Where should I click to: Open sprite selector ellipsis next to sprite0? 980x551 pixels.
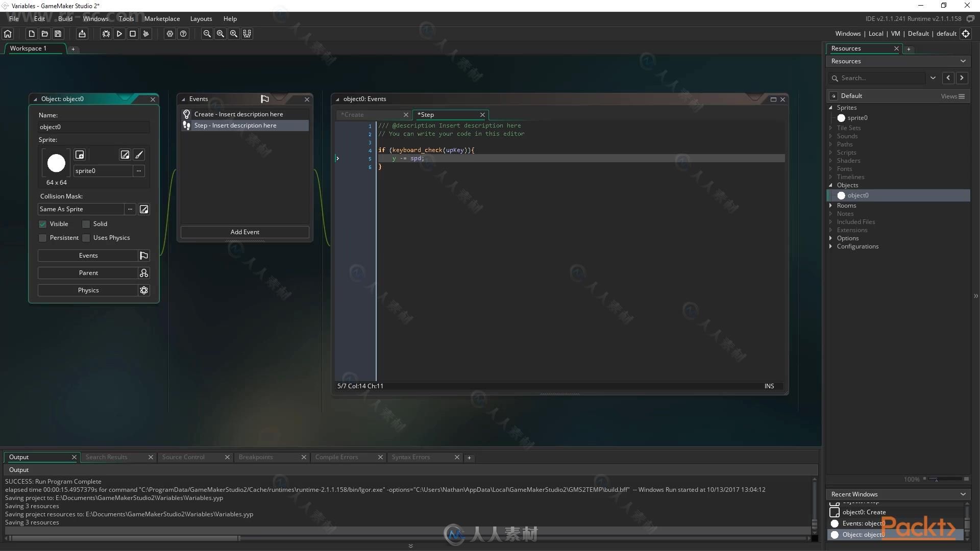(139, 171)
